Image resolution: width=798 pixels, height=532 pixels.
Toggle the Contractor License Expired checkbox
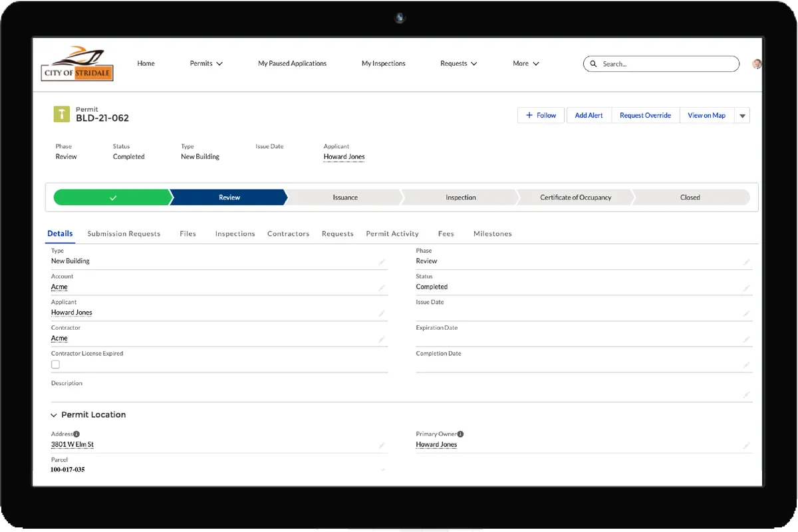pos(55,364)
